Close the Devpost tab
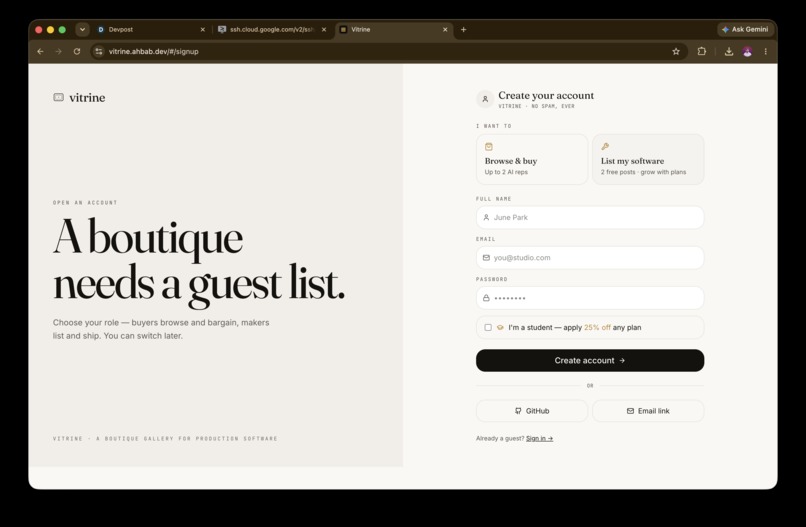806x527 pixels. [203, 30]
